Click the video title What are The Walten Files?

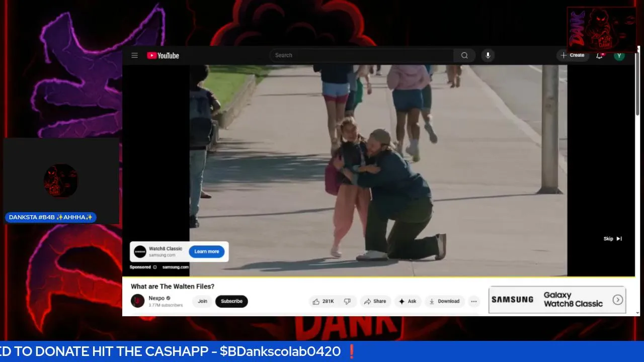(173, 286)
